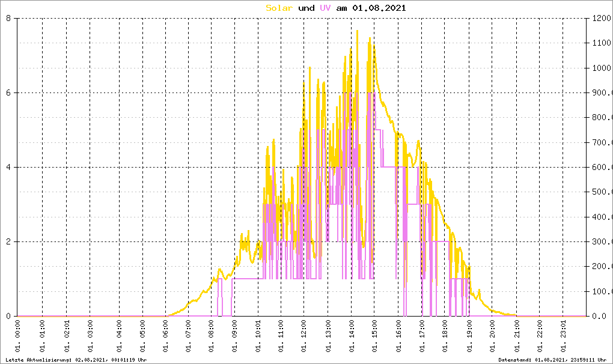The image size is (613, 364).
Task: Click the solar axis label '1000'
Action: pos(601,68)
